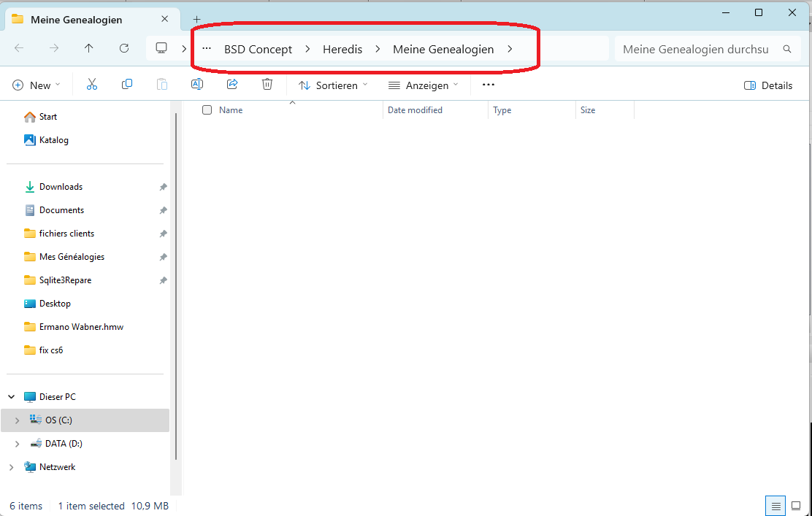Click the Heredis breadcrumb in address bar
Screen dimensions: 812x516
(342, 50)
